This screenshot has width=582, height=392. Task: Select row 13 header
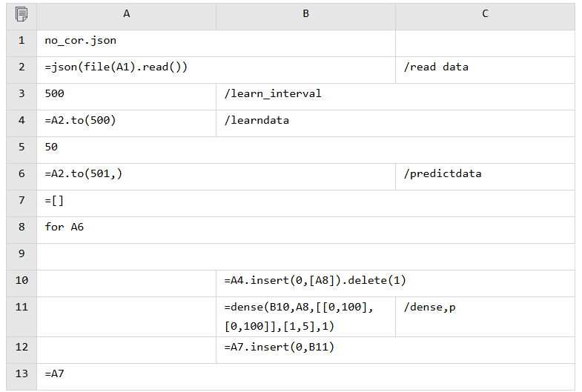(22, 374)
